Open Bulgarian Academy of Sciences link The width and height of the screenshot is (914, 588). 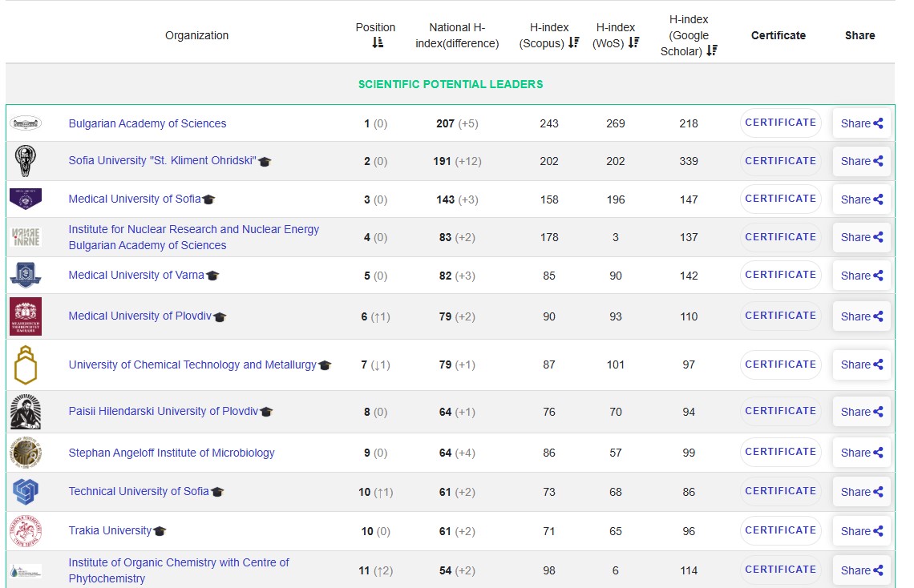tap(148, 123)
